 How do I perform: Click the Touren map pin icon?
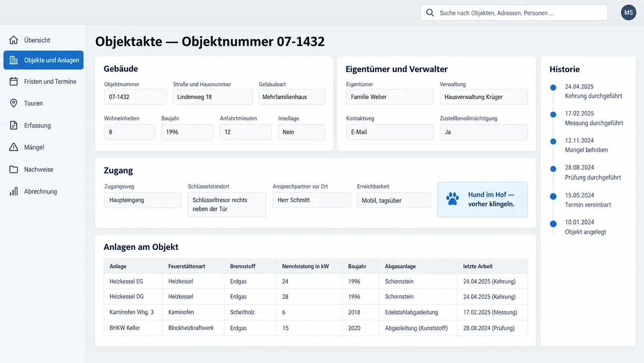[14, 103]
